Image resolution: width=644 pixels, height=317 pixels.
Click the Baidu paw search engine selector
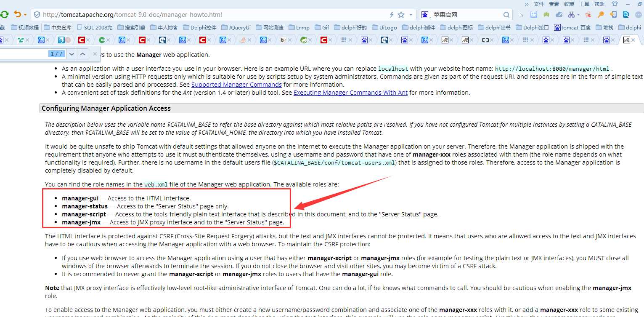point(425,15)
